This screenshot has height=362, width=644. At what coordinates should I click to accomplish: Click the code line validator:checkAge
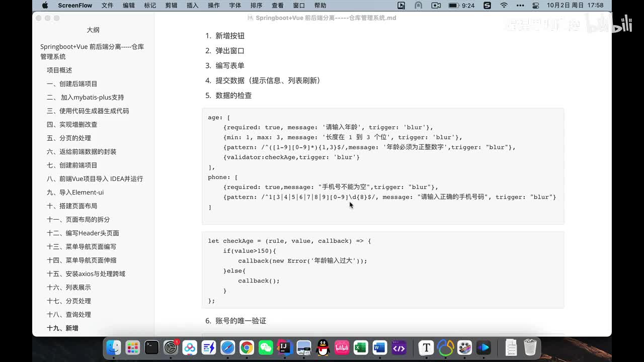pyautogui.click(x=291, y=157)
